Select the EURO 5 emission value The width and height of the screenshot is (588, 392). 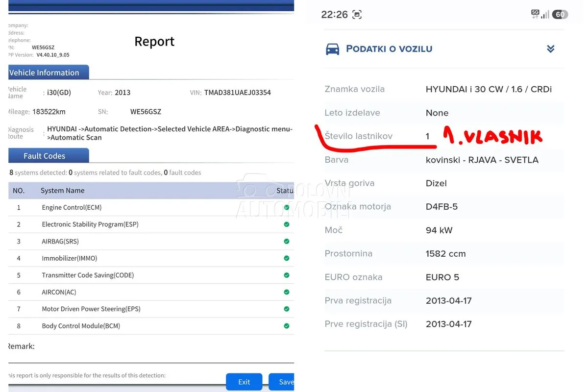click(x=442, y=277)
